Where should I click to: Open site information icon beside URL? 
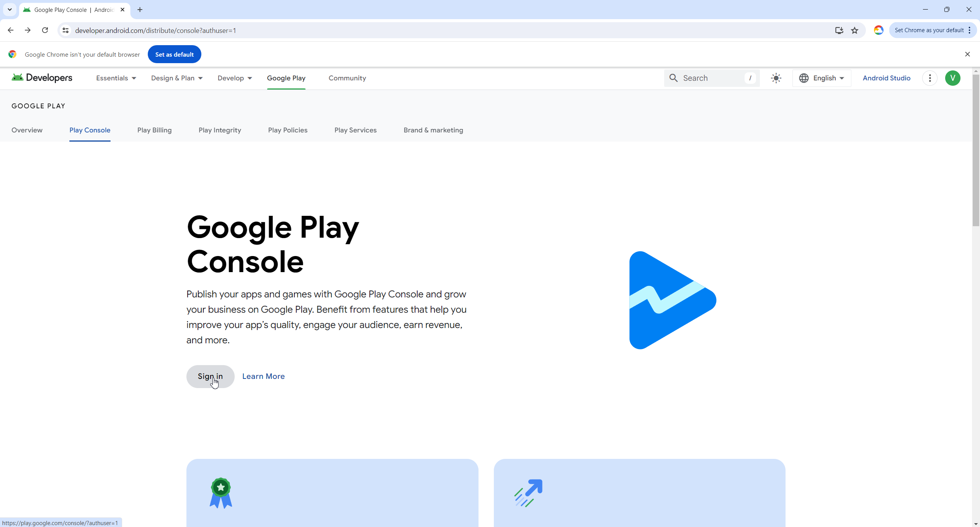pyautogui.click(x=65, y=30)
